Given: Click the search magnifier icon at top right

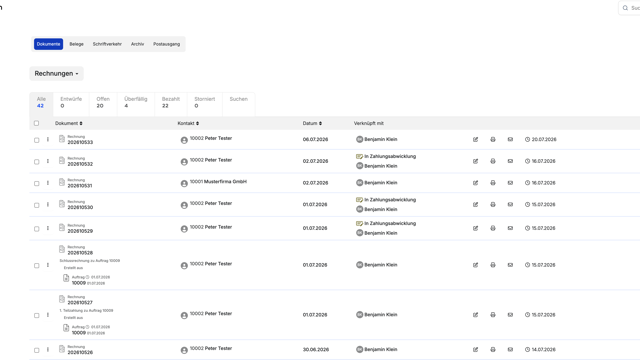Looking at the screenshot, I should (x=625, y=8).
